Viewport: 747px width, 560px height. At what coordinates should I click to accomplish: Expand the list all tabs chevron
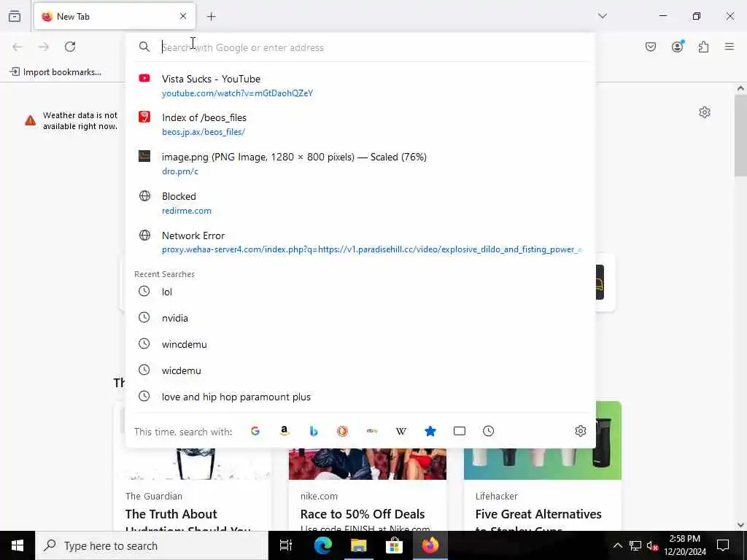click(x=603, y=16)
